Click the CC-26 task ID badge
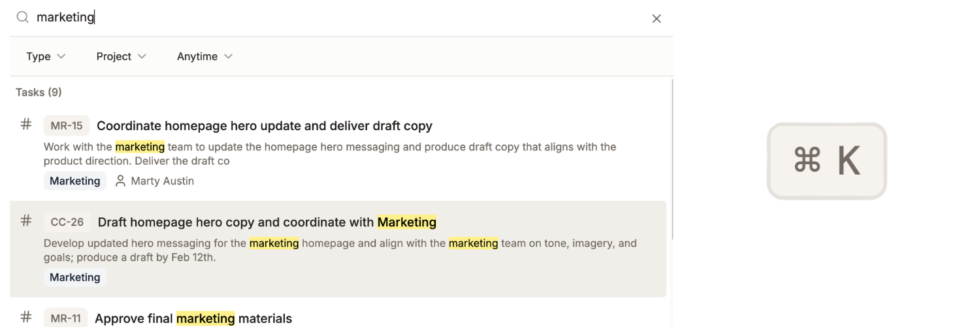Viewport: 980px width, 327px height. coord(67,222)
